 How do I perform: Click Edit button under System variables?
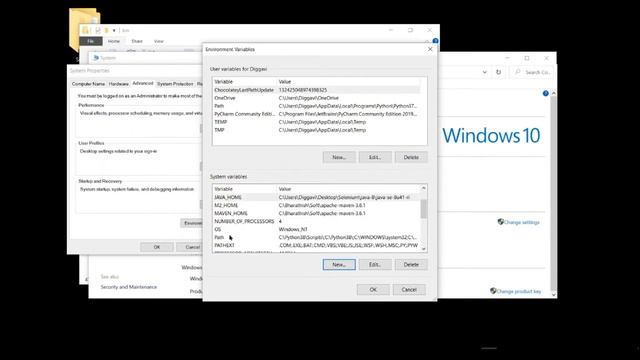click(375, 264)
